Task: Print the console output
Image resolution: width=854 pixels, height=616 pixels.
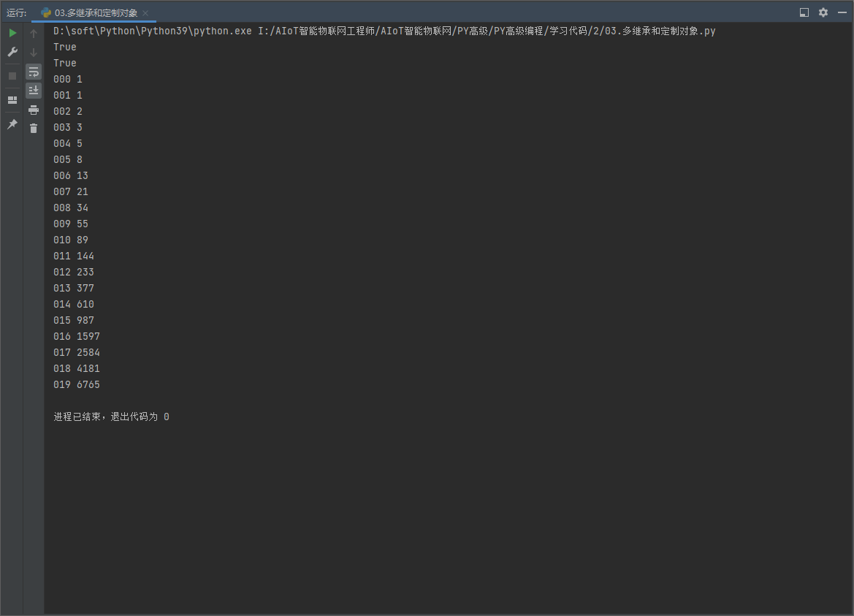Action: [x=34, y=110]
